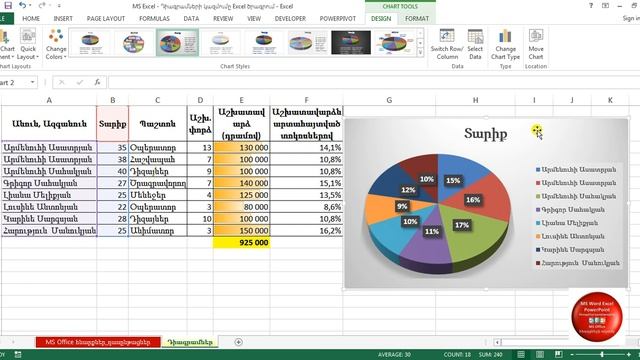The image size is (640, 360).
Task: Open the DEVELOPER tab
Action: [x=290, y=19]
